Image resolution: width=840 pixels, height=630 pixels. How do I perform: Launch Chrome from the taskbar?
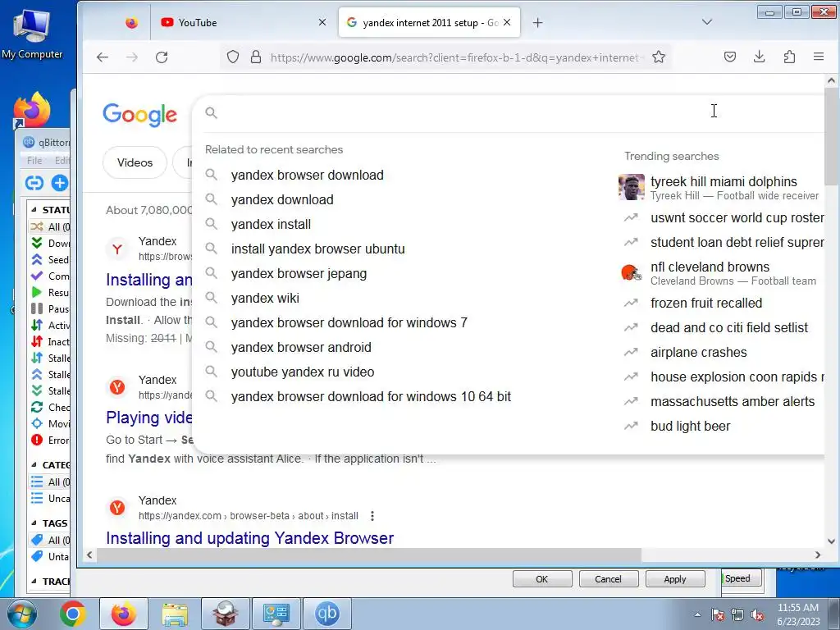(x=72, y=614)
